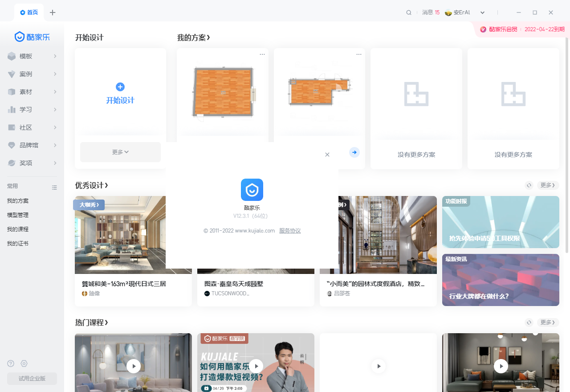This screenshot has height=392, width=570.
Task: Click the blue plus 开始设计 icon
Action: click(x=120, y=87)
